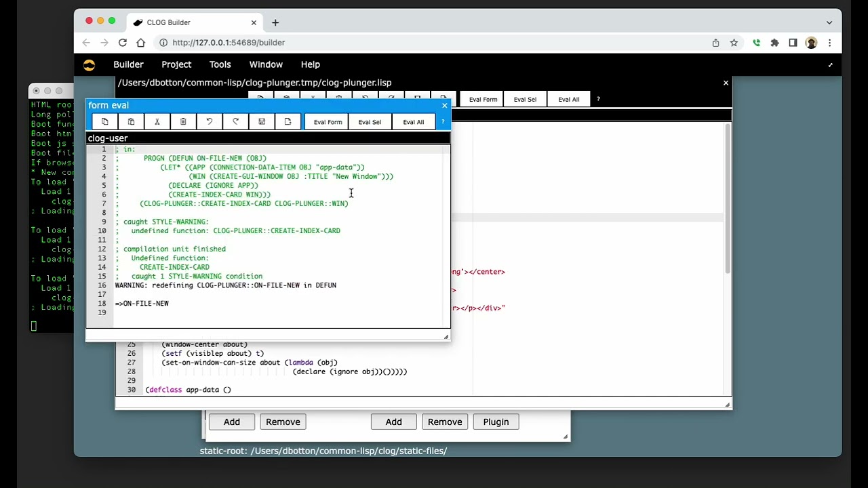Click the green phone extension icon
This screenshot has height=488, width=868.
click(756, 43)
